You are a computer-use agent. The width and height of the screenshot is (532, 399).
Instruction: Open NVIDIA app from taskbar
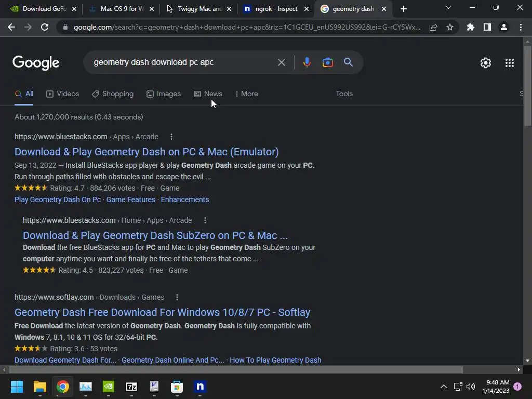click(x=109, y=387)
